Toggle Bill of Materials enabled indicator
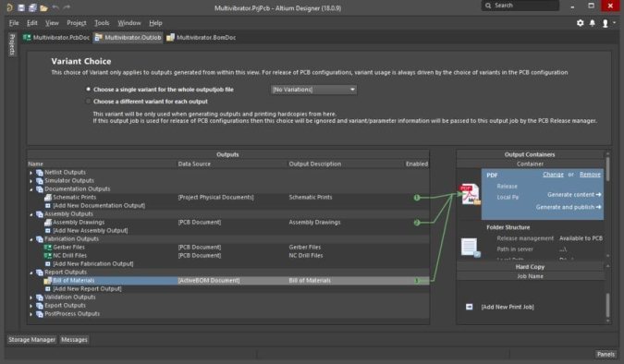This screenshot has width=624, height=364. pos(417,281)
